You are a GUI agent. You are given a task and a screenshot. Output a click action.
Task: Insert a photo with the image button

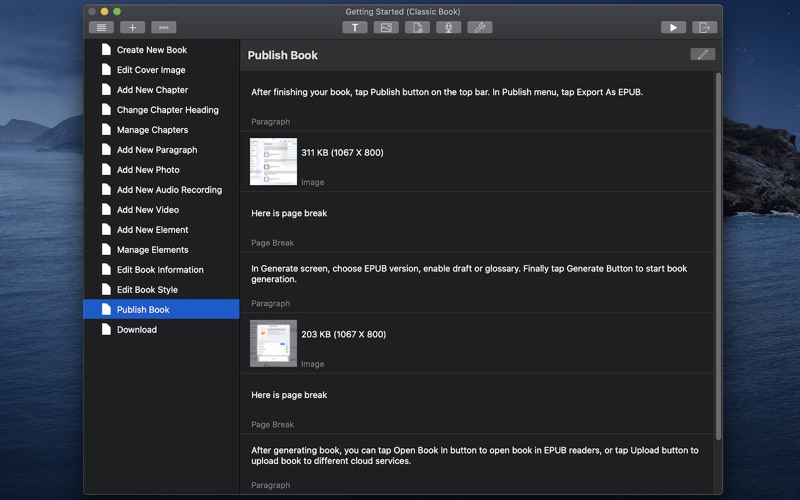coord(386,28)
